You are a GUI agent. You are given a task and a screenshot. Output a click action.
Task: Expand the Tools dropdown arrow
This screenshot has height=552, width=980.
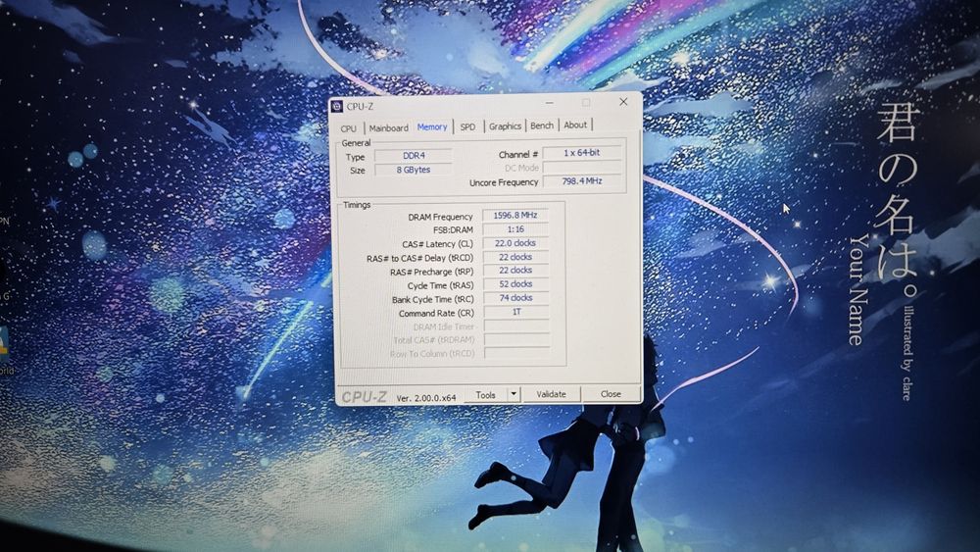click(x=514, y=394)
